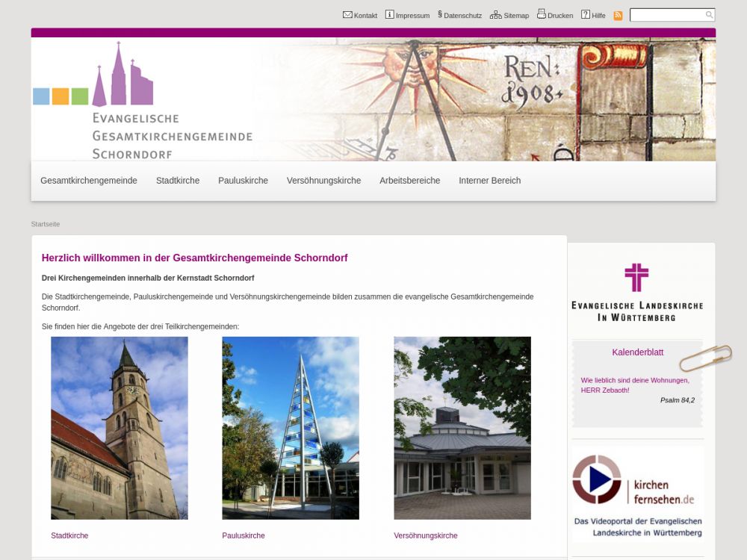Focus the search input field

[x=667, y=15]
